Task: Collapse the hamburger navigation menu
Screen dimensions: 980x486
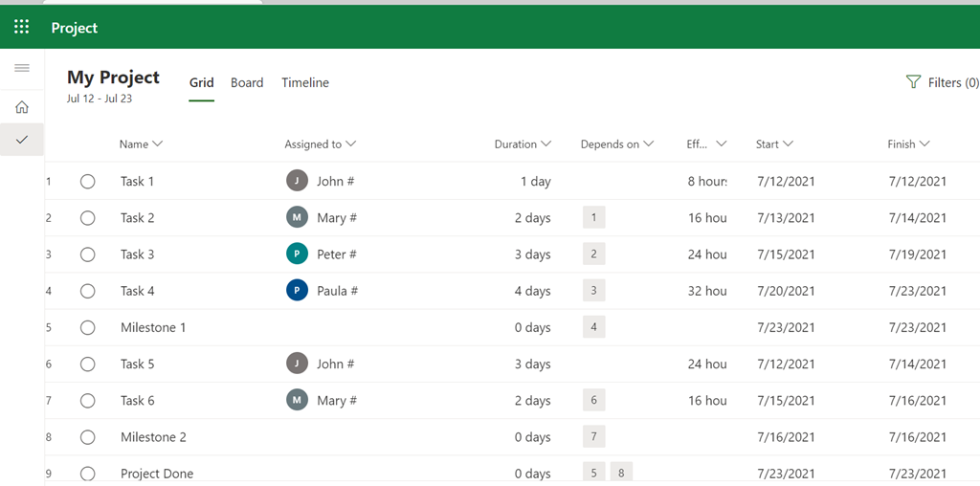Action: click(x=21, y=68)
